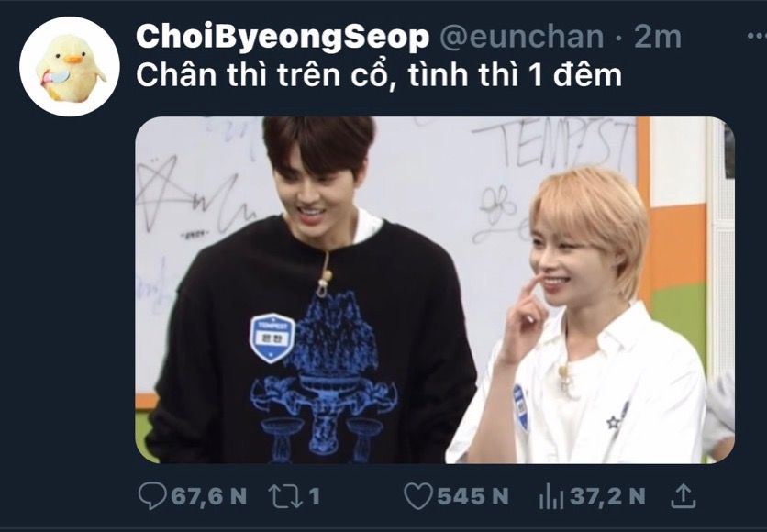This screenshot has height=532, width=767.
Task: Open the ChoiByeongSeop display name profile
Action: [283, 38]
